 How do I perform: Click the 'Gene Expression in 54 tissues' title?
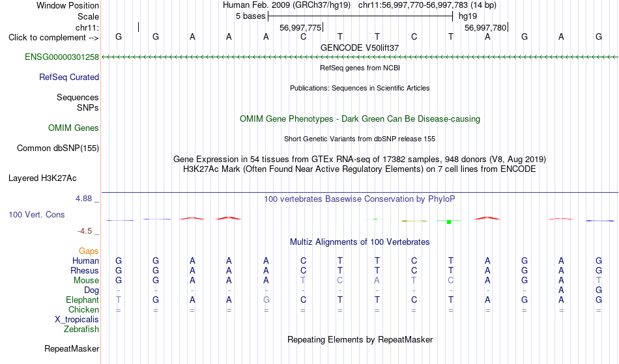[x=360, y=160]
